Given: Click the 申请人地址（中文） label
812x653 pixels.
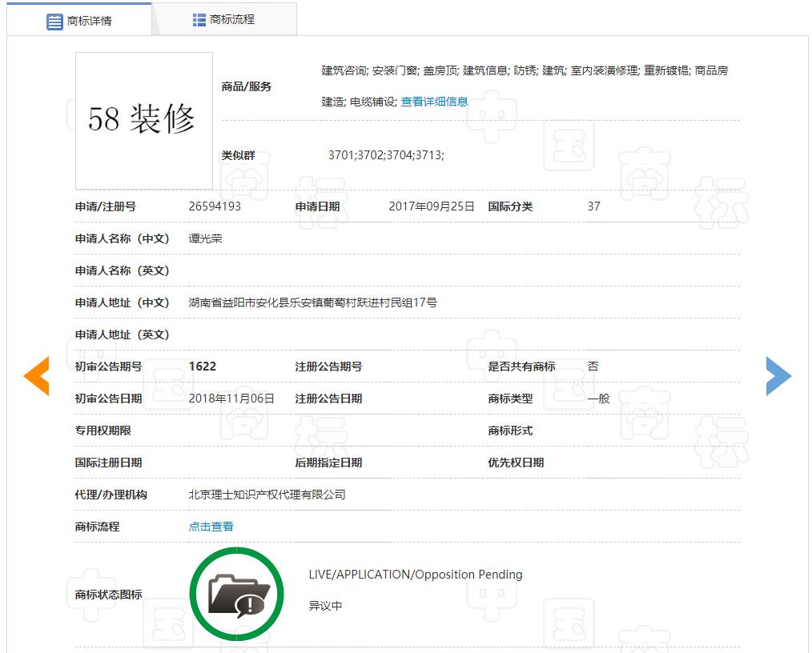Looking at the screenshot, I should tap(123, 302).
